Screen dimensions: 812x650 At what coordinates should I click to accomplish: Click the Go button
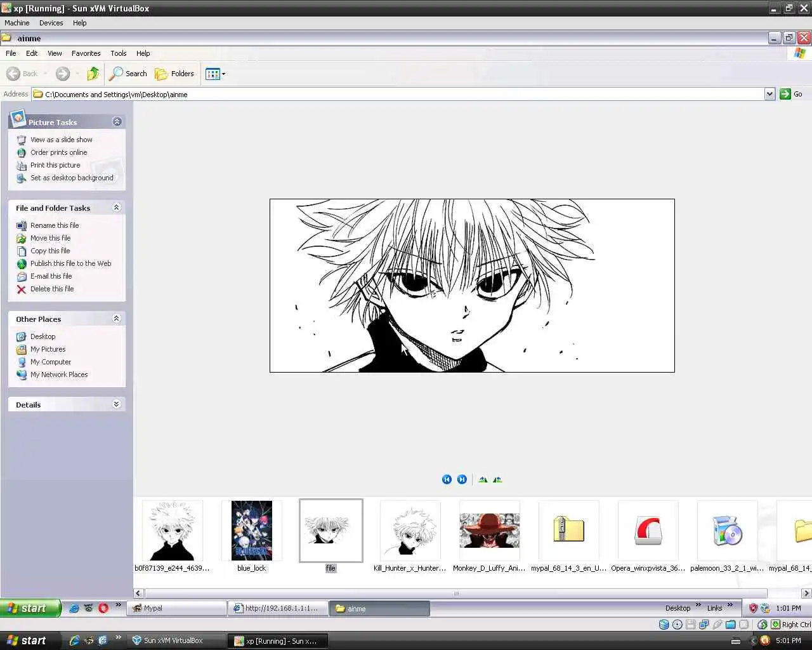(791, 94)
